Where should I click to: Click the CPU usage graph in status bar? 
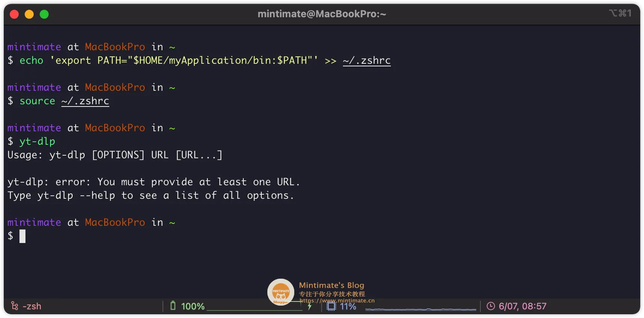pos(420,309)
